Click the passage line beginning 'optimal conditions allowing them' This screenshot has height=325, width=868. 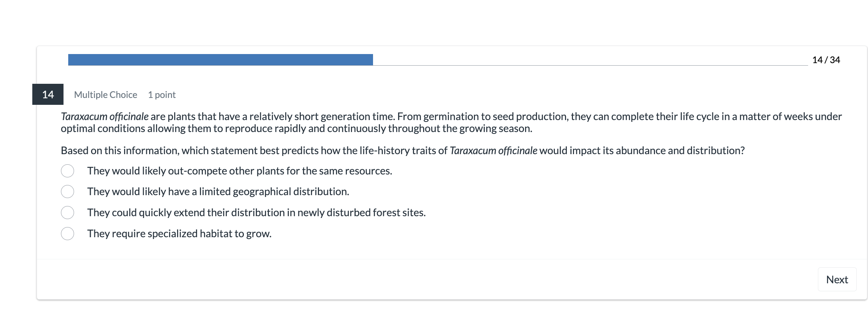(x=296, y=128)
